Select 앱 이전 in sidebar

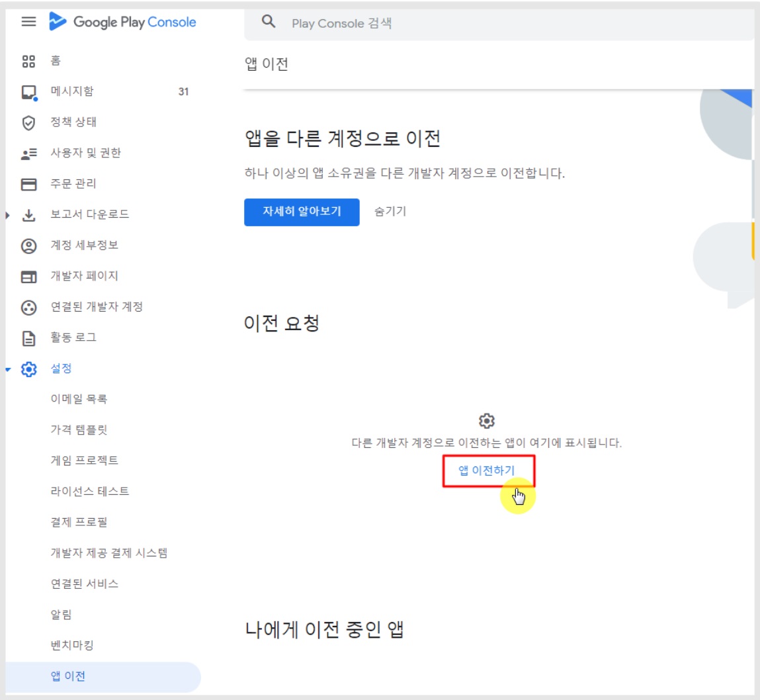[x=103, y=677]
